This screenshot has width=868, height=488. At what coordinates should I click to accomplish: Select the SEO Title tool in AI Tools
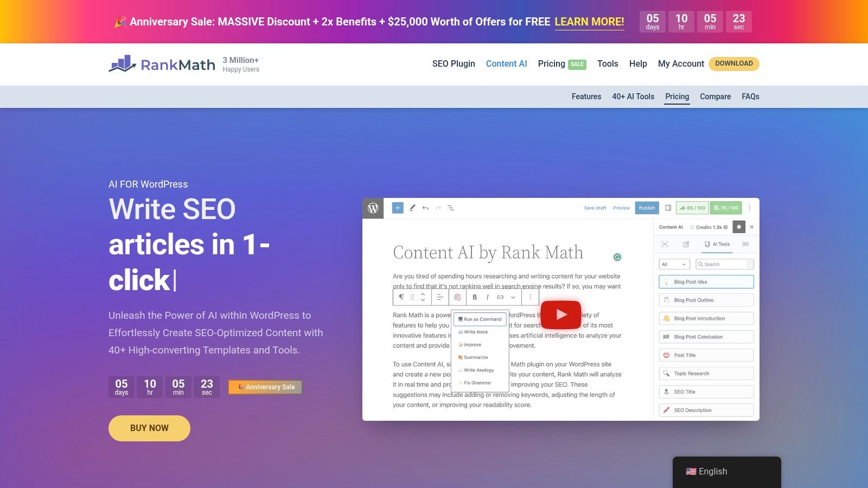click(x=705, y=391)
